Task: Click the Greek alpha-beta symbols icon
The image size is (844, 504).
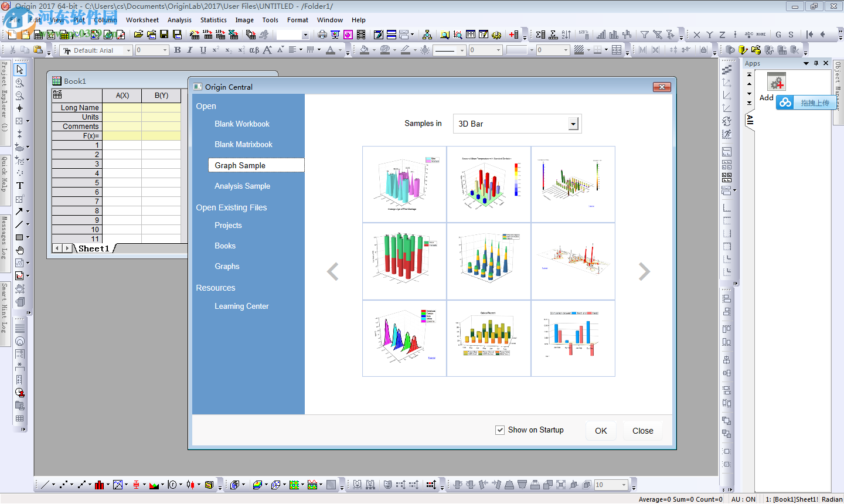Action: pyautogui.click(x=254, y=50)
